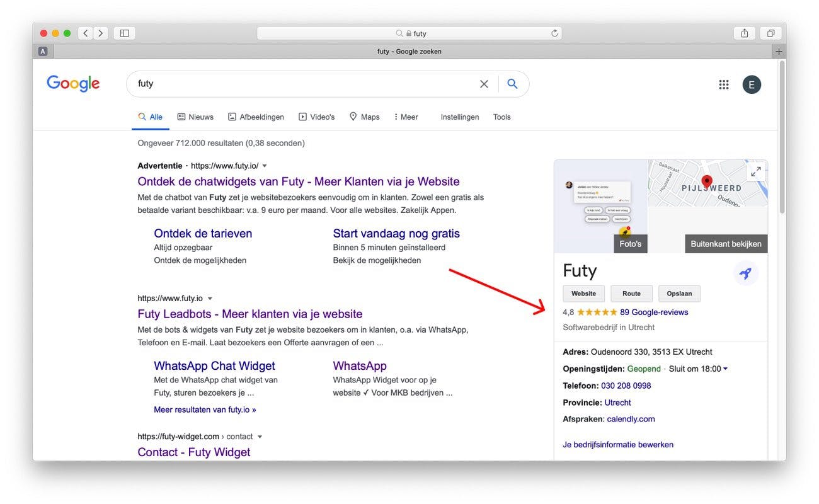
Task: Open the Google apps grid
Action: pos(724,84)
